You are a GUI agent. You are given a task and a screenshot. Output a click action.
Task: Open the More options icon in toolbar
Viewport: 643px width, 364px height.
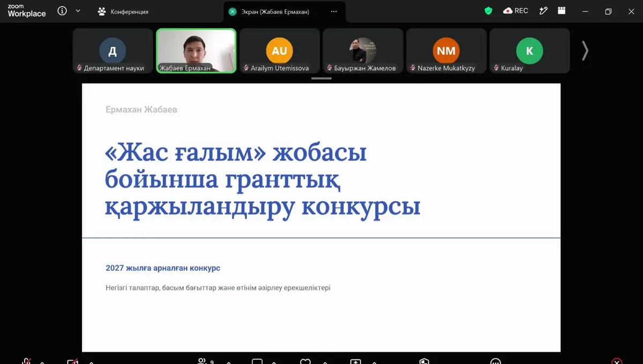496,362
